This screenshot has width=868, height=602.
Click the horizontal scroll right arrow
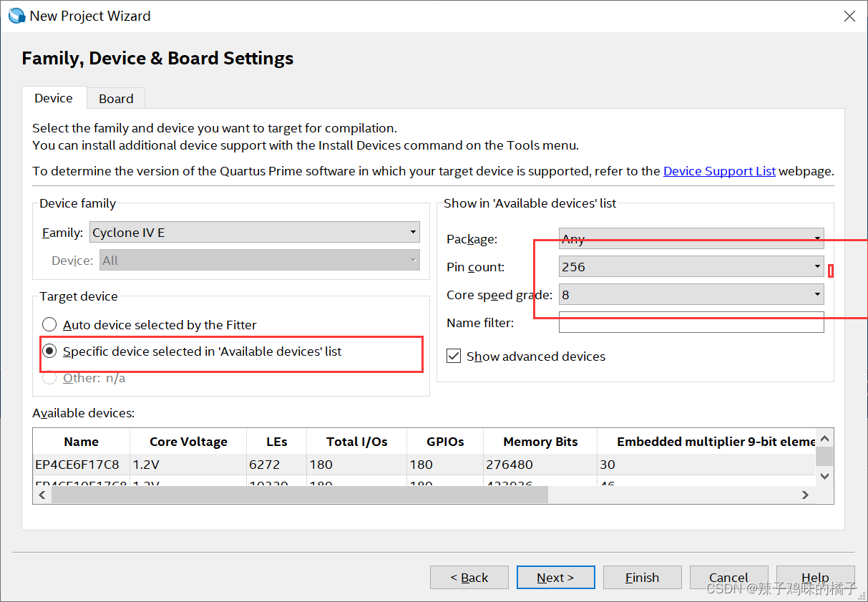(x=805, y=495)
